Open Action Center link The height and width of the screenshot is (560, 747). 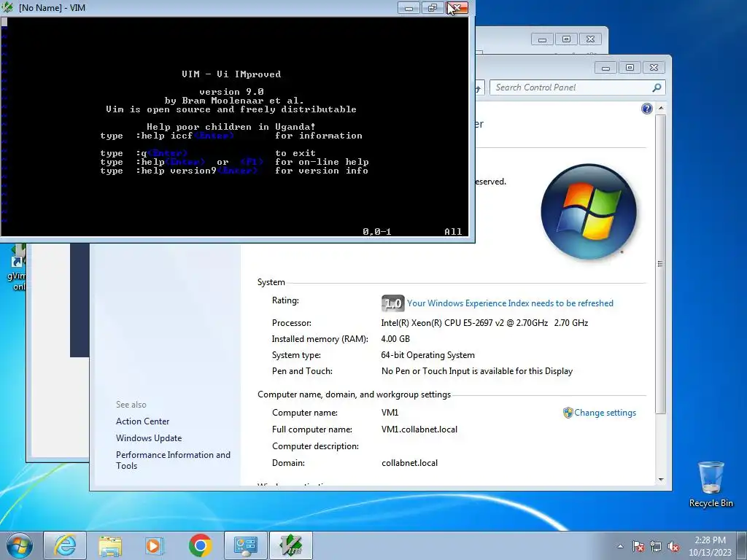point(142,421)
